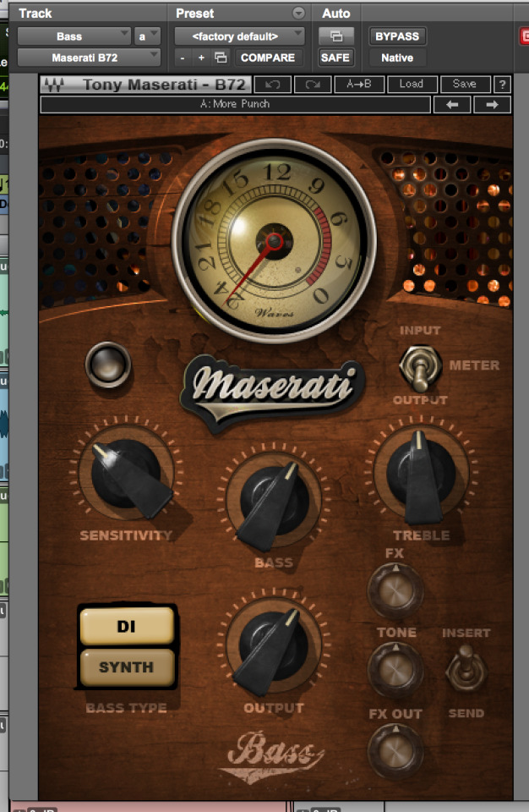Flip the INPUT/OUTPUT meter switch
Screen dimensions: 529x812
click(420, 368)
